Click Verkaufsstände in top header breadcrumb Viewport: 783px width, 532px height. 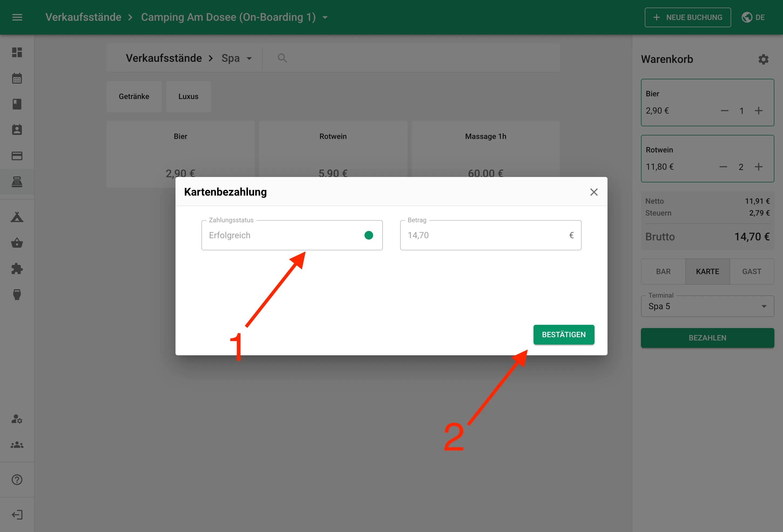click(x=83, y=17)
